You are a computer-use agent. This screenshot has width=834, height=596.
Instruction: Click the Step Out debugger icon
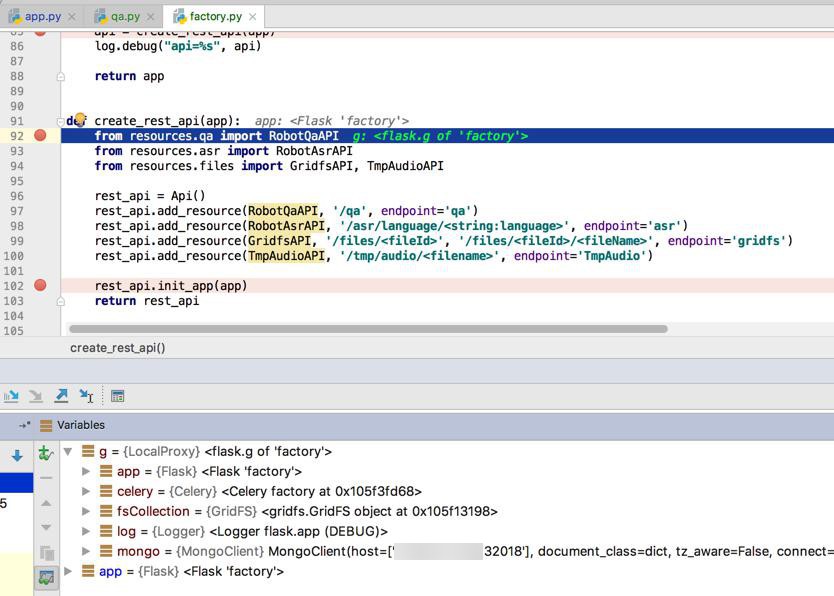click(61, 396)
